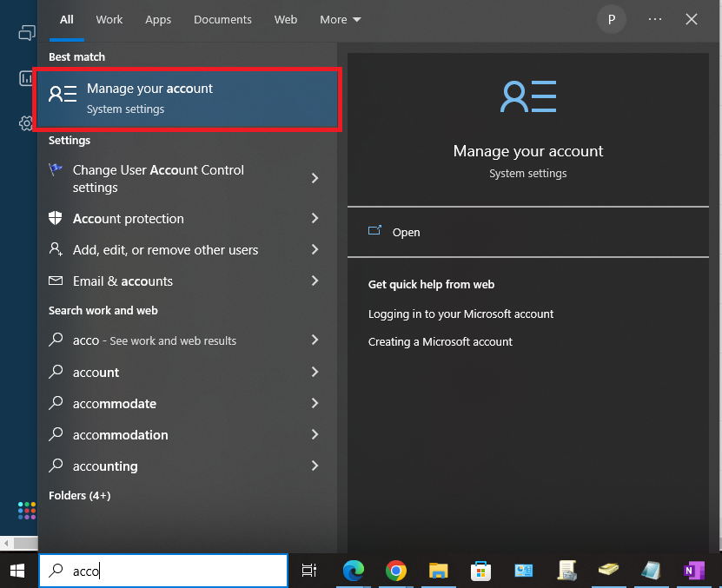
Task: Switch to the Work tab
Action: pyautogui.click(x=109, y=20)
